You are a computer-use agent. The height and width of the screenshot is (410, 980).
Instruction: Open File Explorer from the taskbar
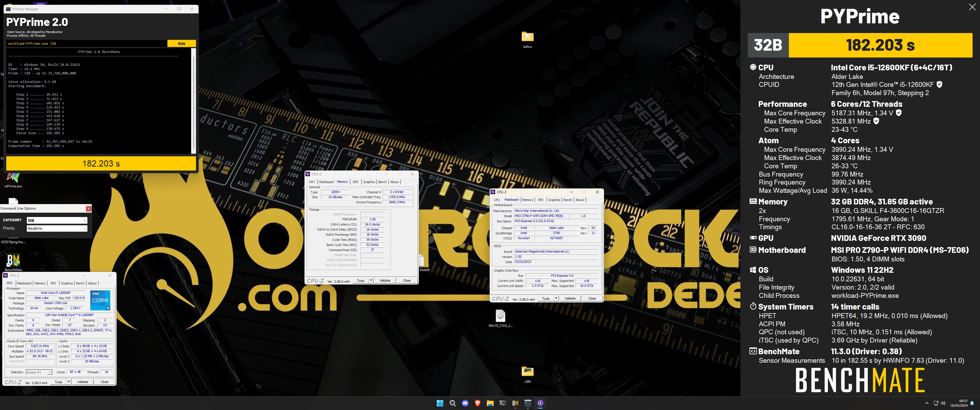(x=490, y=403)
